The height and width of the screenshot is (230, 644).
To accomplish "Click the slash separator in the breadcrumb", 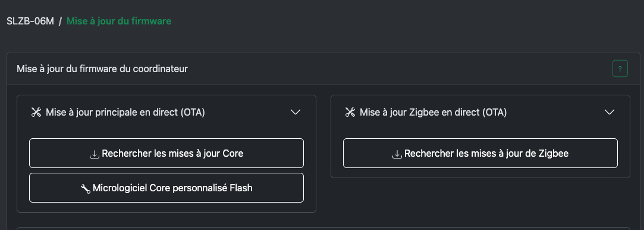I will pyautogui.click(x=60, y=21).
